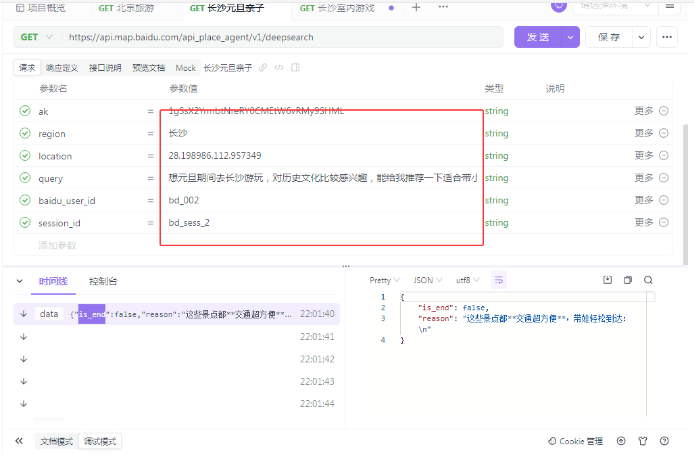Collapse the response panel chevron
Screen dimensions: 694x455
tap(19, 281)
